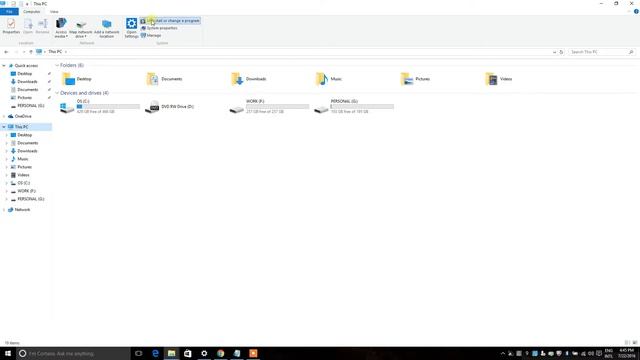Open Pictures under Quick access
Viewport: 640px width, 360px height.
(24, 98)
